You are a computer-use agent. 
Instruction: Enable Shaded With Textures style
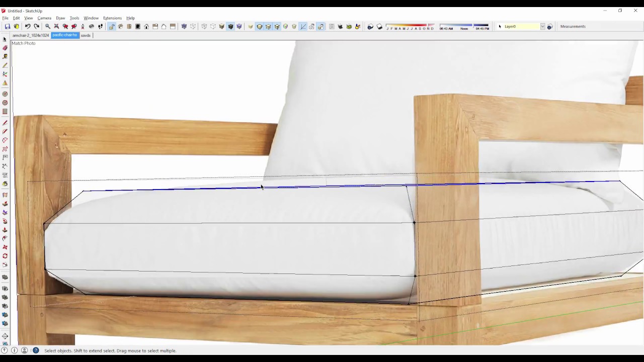click(x=230, y=27)
